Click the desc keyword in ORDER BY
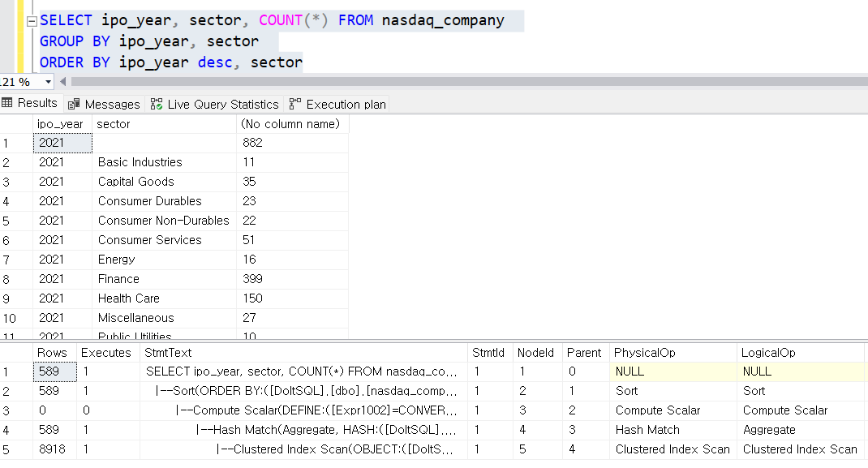Image resolution: width=868 pixels, height=468 pixels. [215, 62]
